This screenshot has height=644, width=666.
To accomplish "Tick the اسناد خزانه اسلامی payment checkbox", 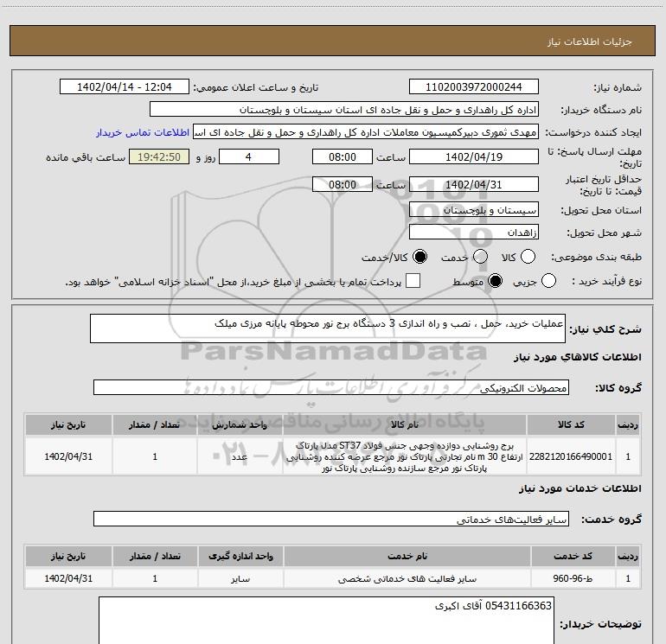I will (413, 281).
